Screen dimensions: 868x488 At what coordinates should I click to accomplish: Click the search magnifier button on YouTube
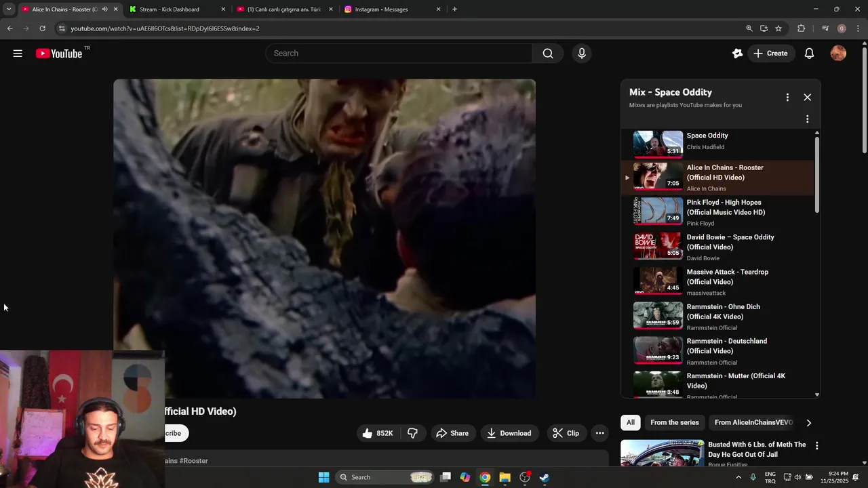click(x=548, y=54)
